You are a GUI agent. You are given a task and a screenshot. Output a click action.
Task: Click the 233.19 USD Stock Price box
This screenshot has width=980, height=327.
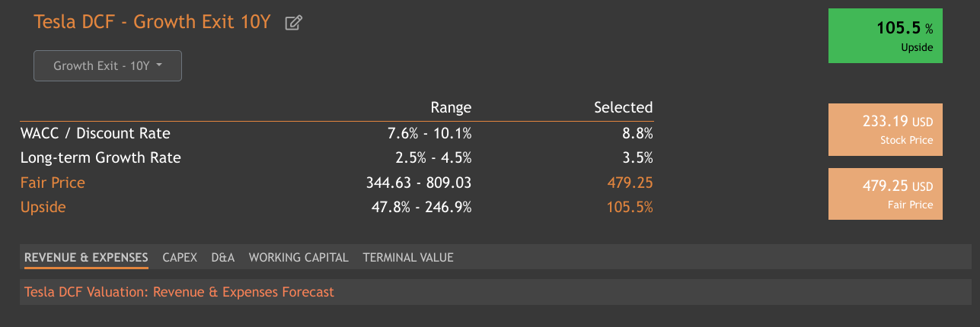(x=885, y=129)
